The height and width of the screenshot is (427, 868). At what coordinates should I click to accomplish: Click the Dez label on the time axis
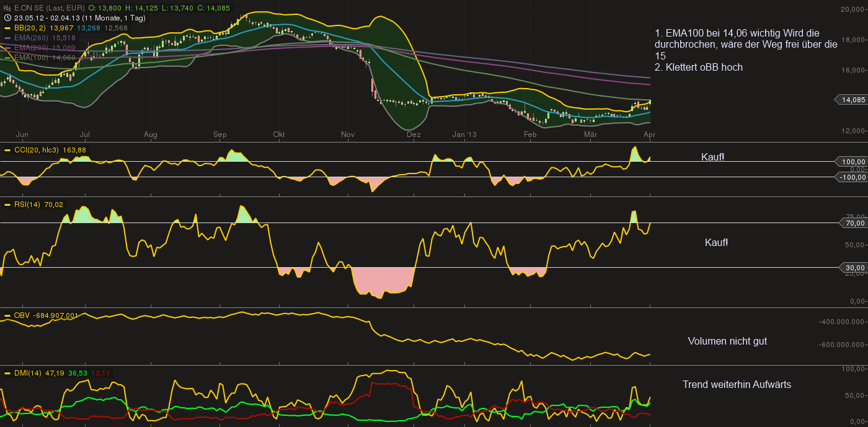414,134
